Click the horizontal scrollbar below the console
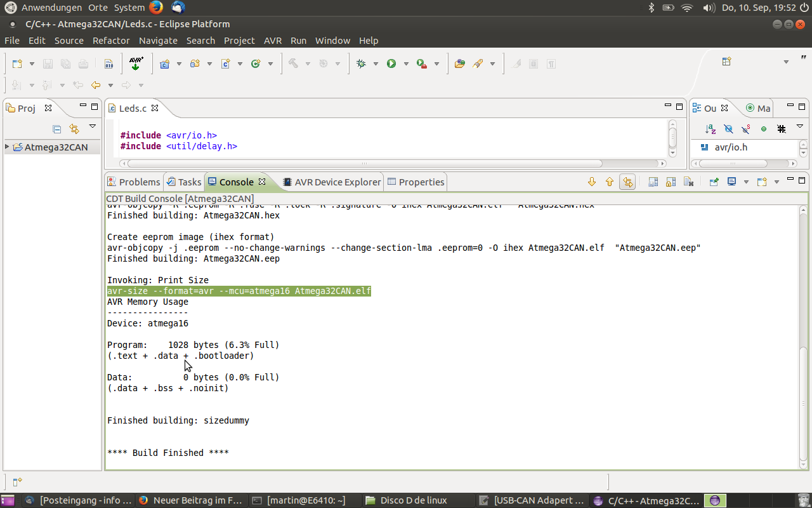The width and height of the screenshot is (812, 508). click(355, 481)
